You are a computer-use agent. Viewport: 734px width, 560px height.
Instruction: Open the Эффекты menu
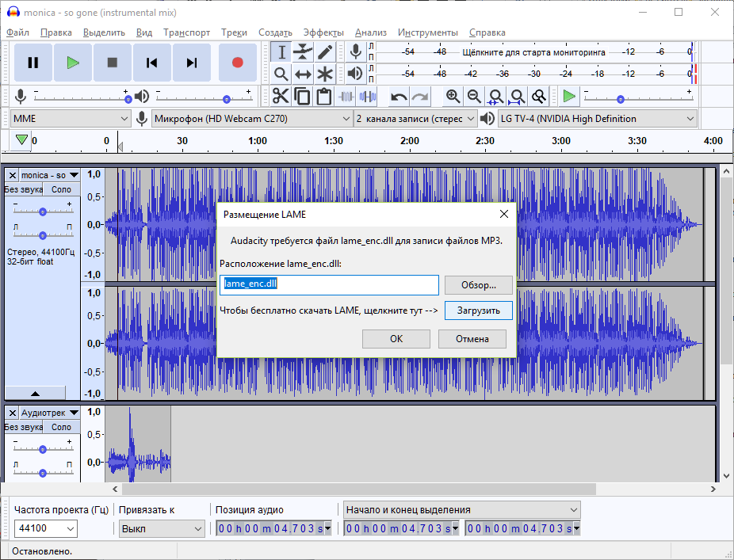click(x=323, y=32)
